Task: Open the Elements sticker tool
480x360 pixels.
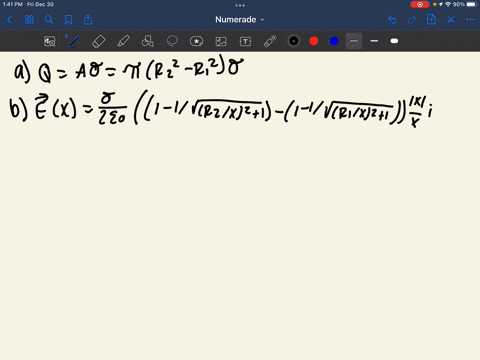Action: tap(196, 41)
